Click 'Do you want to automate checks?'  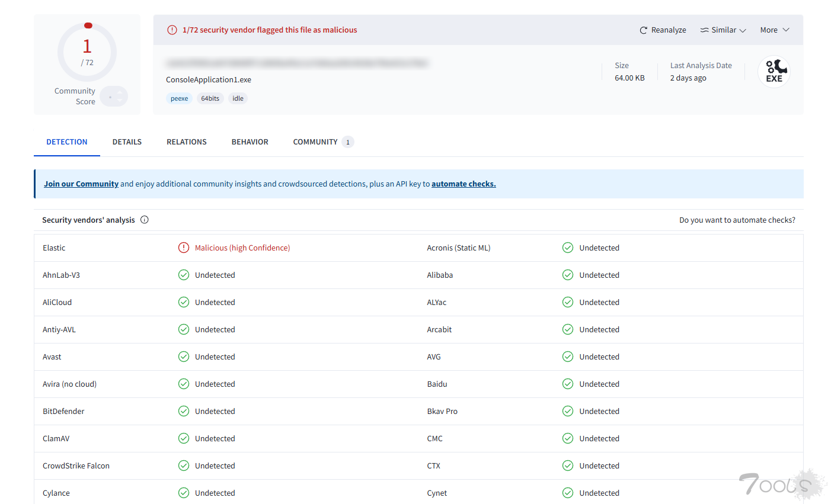[737, 220]
